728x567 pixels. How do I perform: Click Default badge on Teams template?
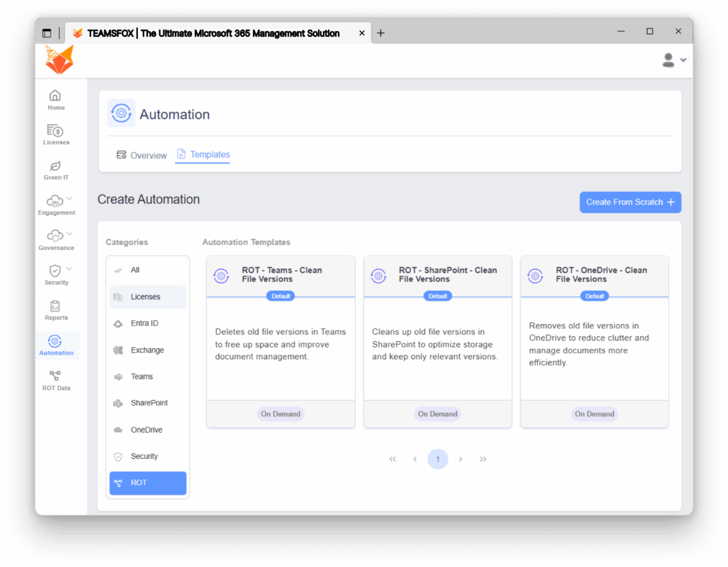tap(280, 296)
